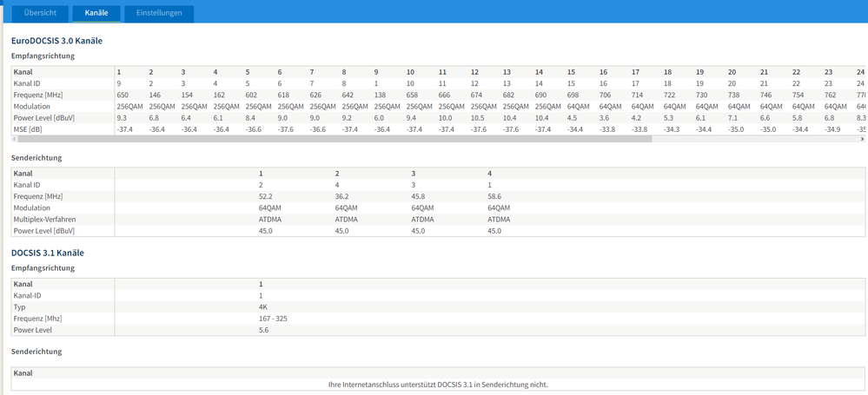
Task: Click the frequency value 618
Action: (283, 95)
